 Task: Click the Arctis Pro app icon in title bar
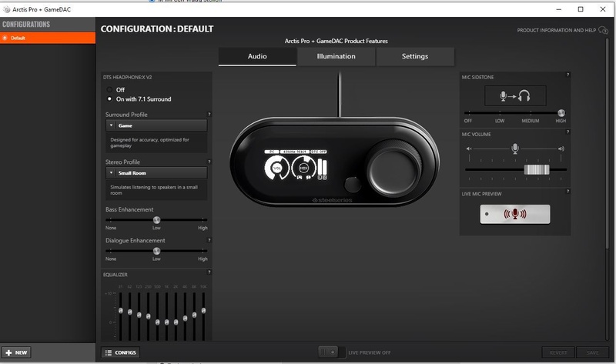pyautogui.click(x=7, y=9)
